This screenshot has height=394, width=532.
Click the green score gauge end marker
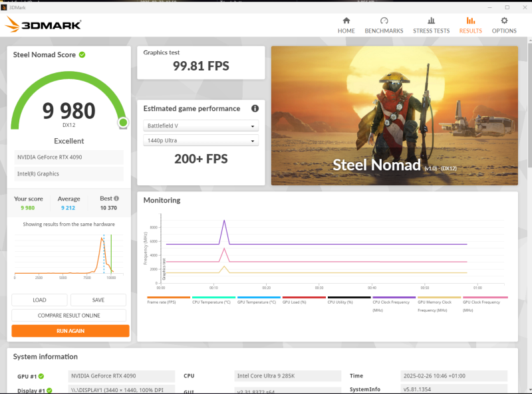click(x=123, y=122)
